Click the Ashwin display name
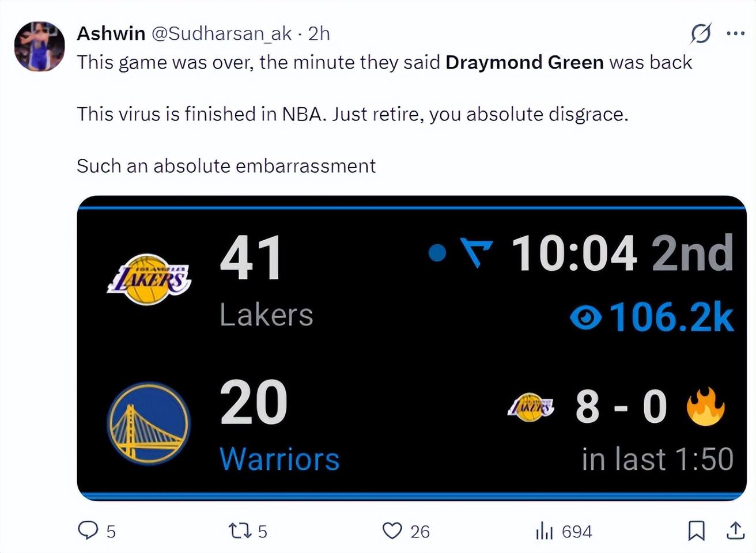This screenshot has height=553, width=756. click(111, 33)
